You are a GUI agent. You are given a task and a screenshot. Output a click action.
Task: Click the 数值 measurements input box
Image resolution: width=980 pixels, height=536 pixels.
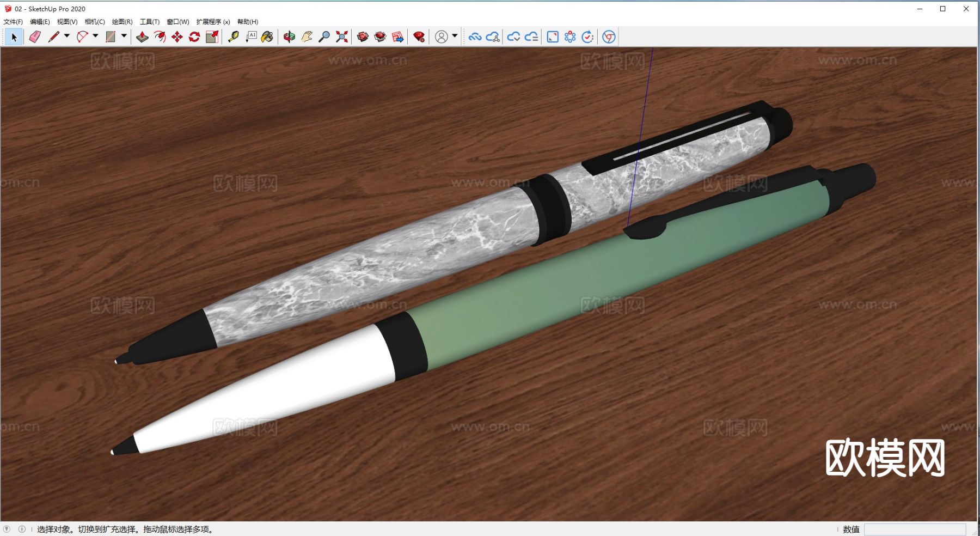tap(915, 529)
